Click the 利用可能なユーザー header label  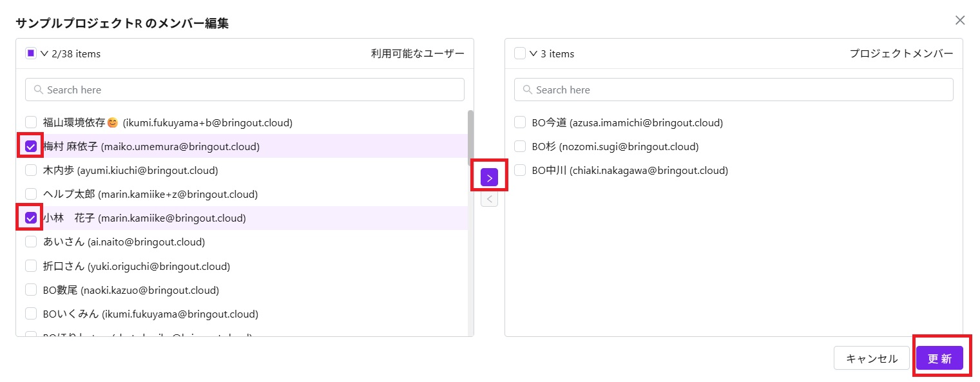pyautogui.click(x=418, y=53)
